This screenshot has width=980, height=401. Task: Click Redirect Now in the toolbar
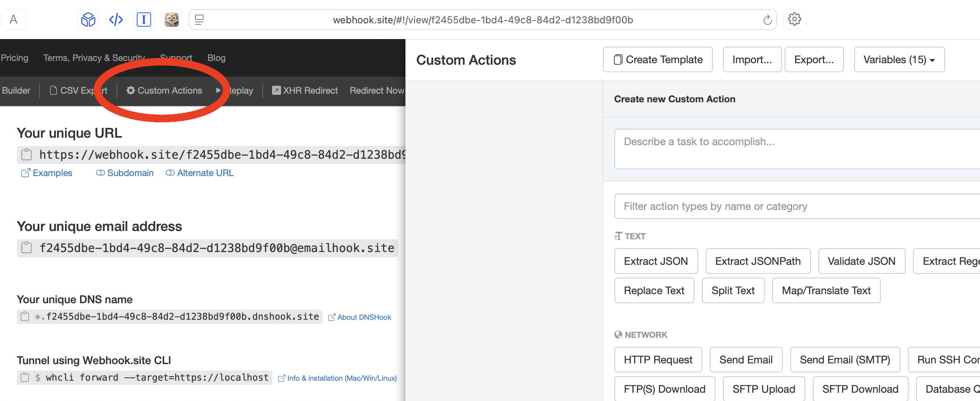coord(377,90)
